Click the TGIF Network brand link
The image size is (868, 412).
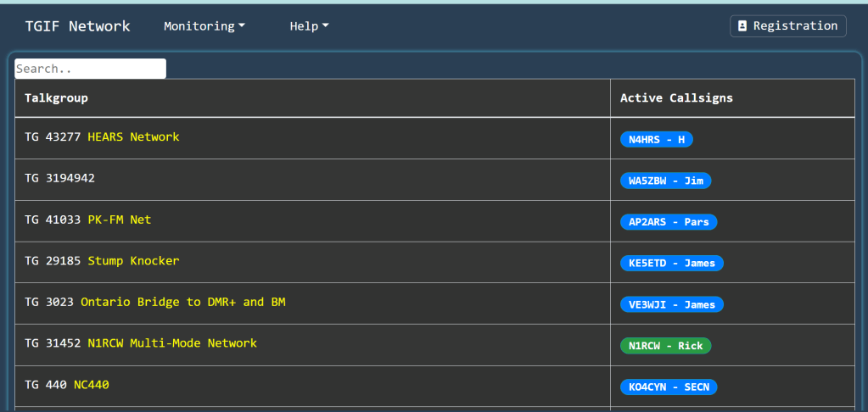(77, 26)
